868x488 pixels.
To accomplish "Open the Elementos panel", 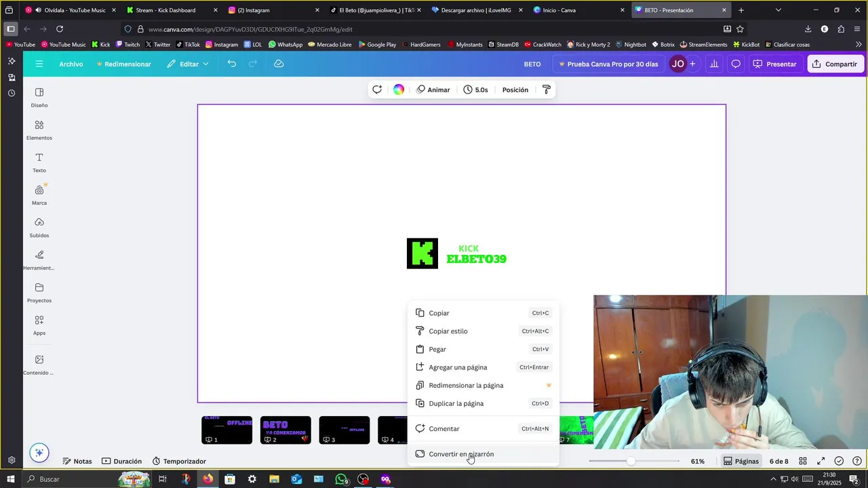I will (x=39, y=130).
